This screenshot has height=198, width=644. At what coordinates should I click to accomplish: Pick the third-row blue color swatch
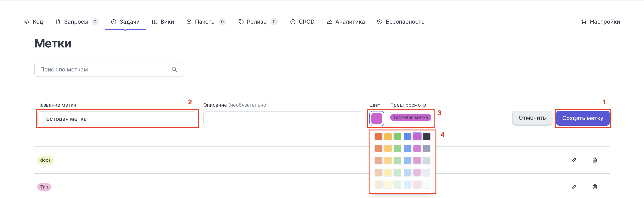click(x=407, y=160)
